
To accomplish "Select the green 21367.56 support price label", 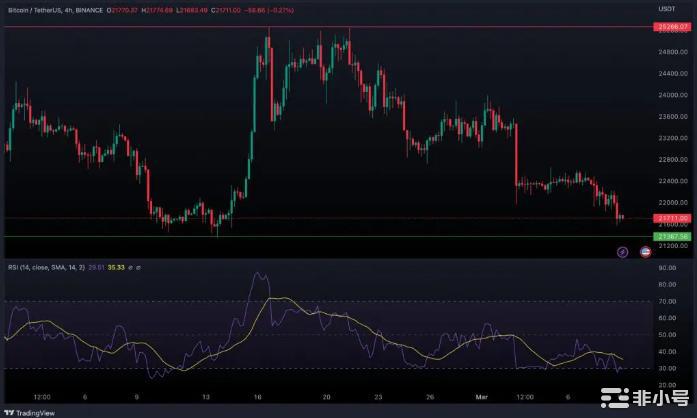I will coord(672,237).
